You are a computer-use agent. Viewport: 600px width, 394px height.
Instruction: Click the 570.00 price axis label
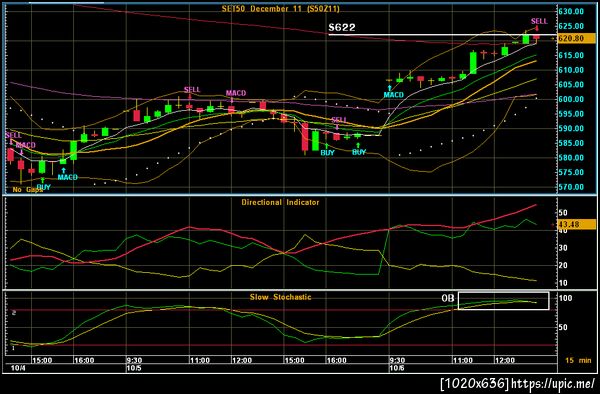[x=571, y=187]
